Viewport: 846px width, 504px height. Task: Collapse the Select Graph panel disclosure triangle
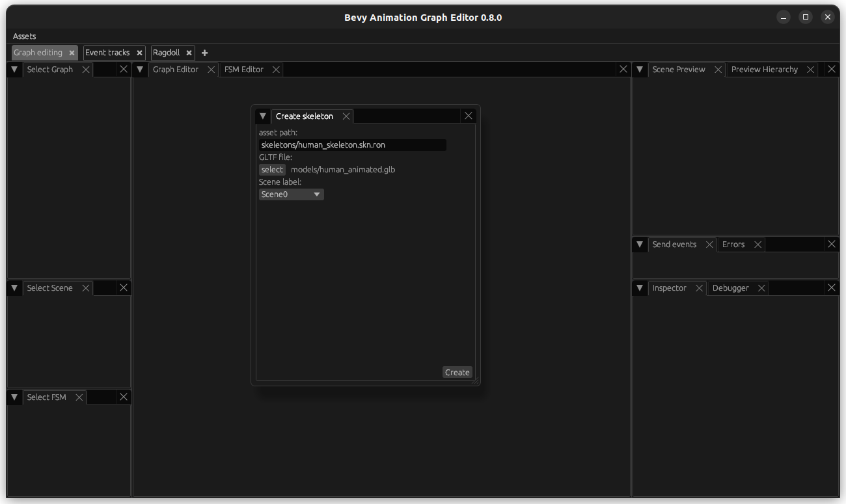[14, 69]
